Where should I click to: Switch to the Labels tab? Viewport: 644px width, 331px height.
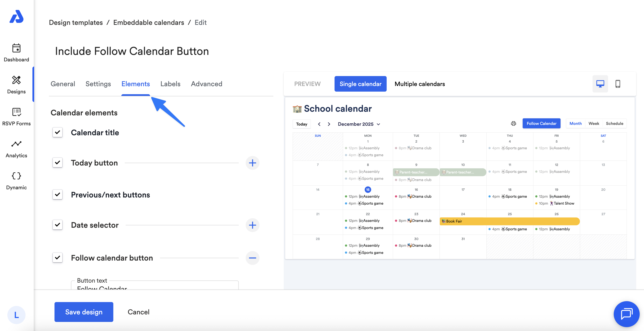[170, 84]
